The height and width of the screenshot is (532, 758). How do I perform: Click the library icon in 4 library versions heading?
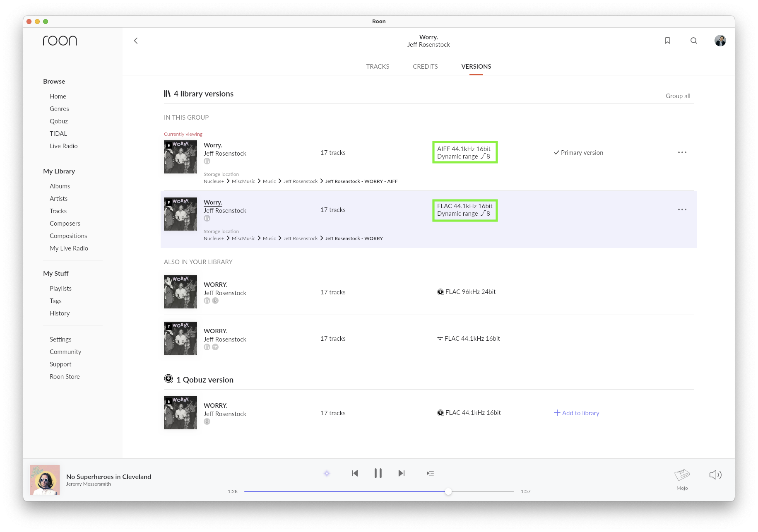[x=167, y=94]
